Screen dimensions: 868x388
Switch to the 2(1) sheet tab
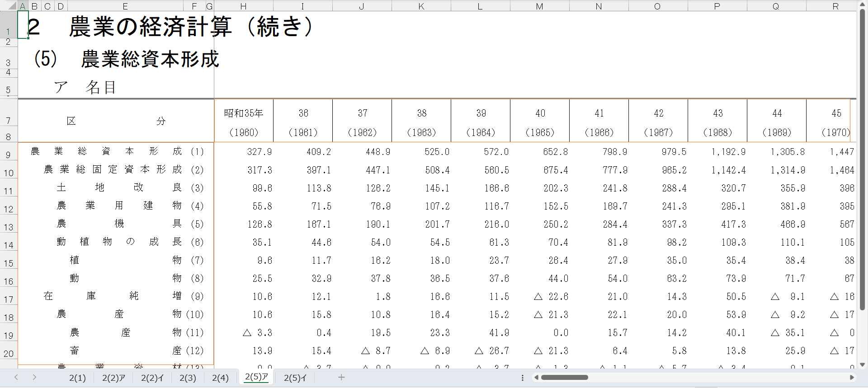point(77,378)
